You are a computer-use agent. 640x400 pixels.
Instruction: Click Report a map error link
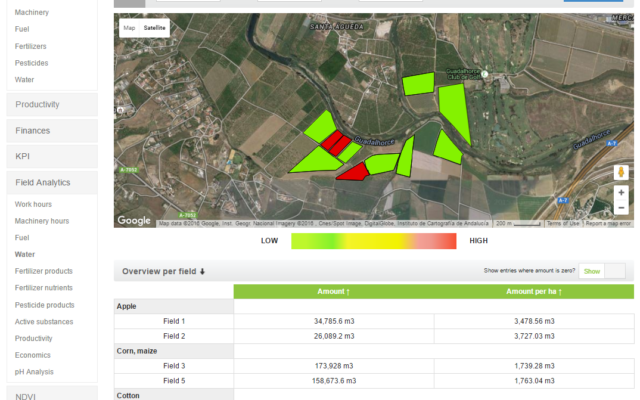pos(608,223)
